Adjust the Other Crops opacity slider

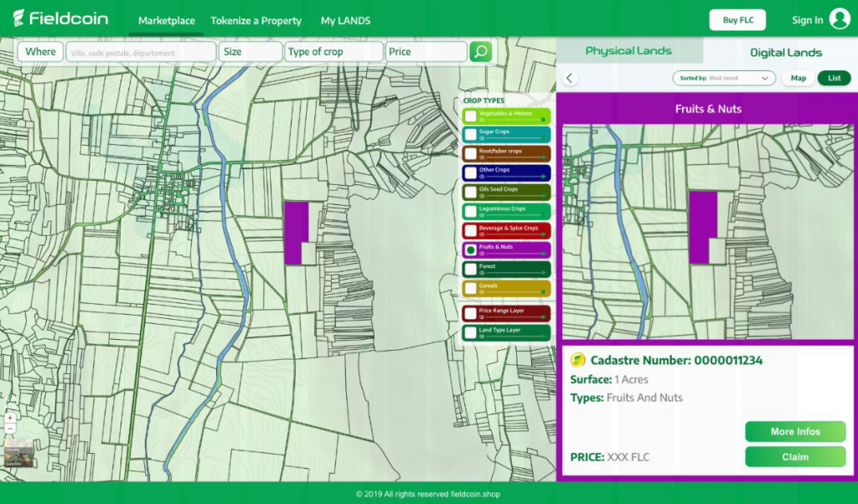click(x=515, y=177)
